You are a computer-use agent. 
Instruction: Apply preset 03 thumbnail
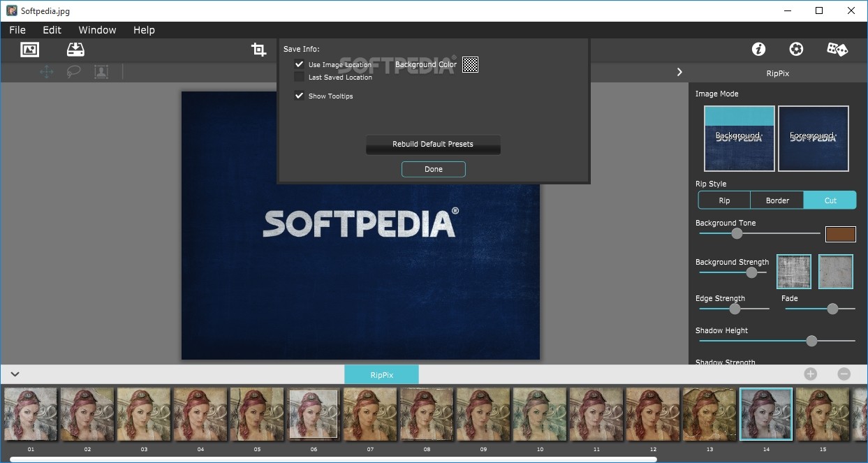coord(144,414)
